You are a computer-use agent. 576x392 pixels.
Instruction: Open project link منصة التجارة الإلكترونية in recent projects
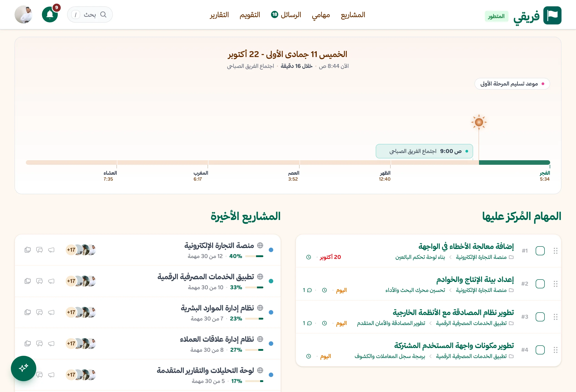tap(219, 245)
